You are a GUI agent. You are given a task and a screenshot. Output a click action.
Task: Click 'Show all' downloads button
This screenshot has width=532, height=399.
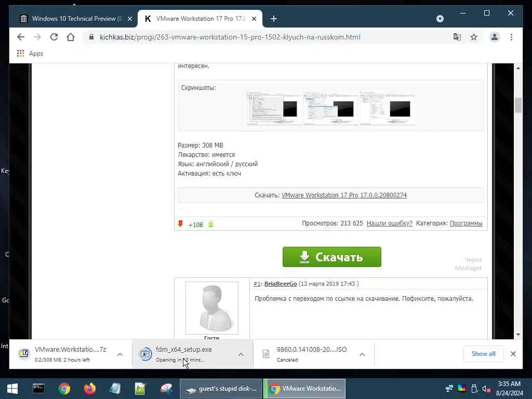(x=483, y=354)
